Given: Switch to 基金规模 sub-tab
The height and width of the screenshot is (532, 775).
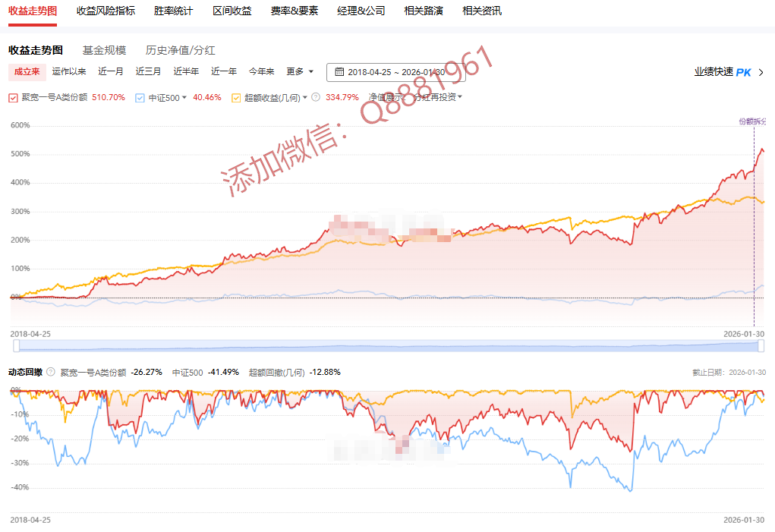Looking at the screenshot, I should click(104, 50).
